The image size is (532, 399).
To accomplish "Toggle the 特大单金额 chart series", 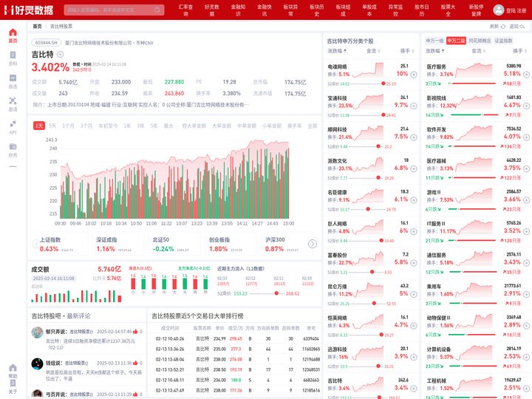I will 194,126.
